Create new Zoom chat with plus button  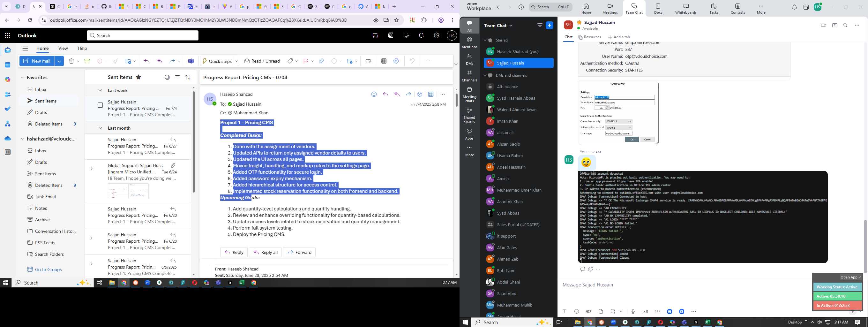549,25
